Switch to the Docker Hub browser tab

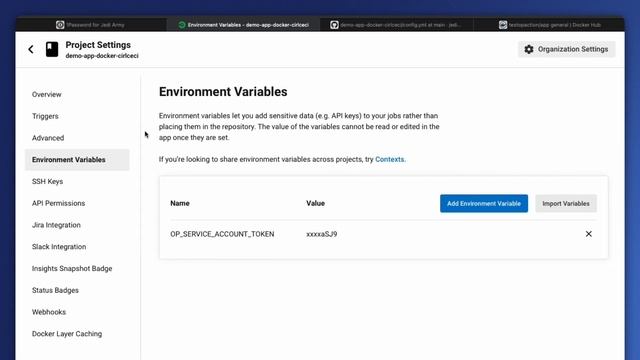[549, 25]
